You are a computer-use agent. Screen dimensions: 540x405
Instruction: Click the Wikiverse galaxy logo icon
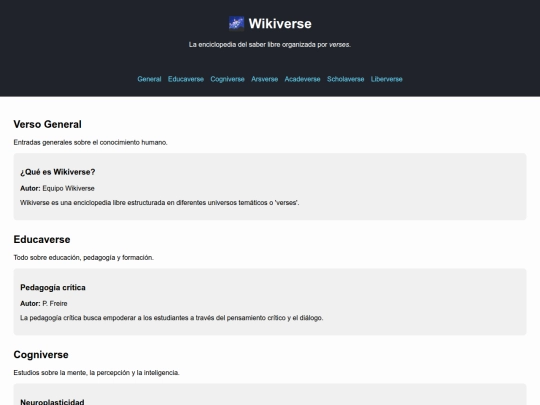236,24
